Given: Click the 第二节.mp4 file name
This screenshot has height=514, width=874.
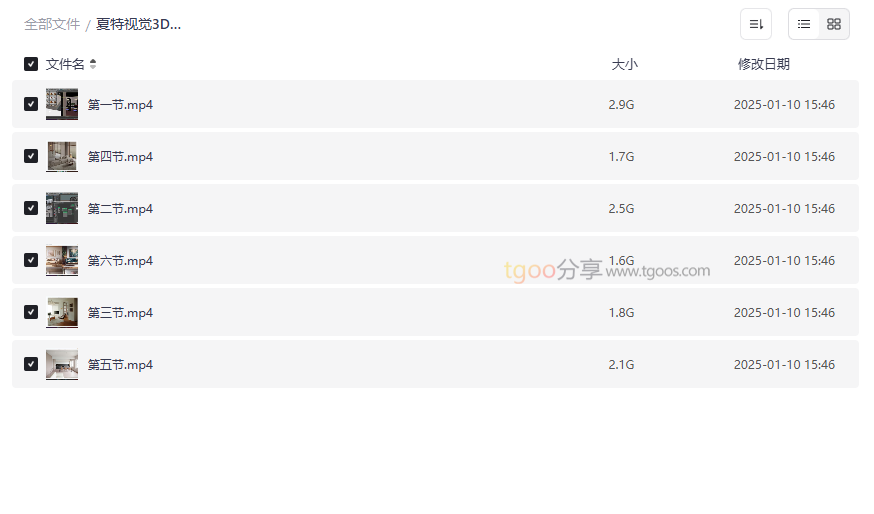Looking at the screenshot, I should [120, 209].
